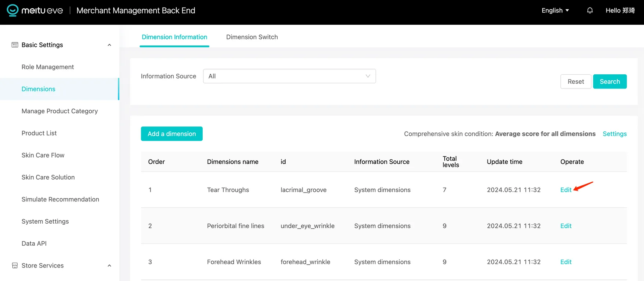Open Skin Care Flow page
Viewport: 644px width, 281px height.
tap(43, 155)
